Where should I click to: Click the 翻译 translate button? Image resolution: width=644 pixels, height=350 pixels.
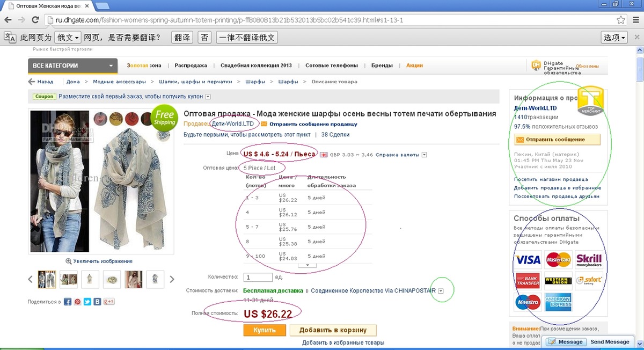click(182, 38)
